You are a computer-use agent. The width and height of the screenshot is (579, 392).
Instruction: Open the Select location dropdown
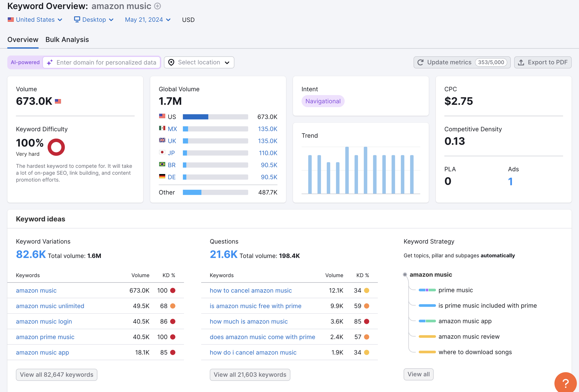(x=199, y=62)
